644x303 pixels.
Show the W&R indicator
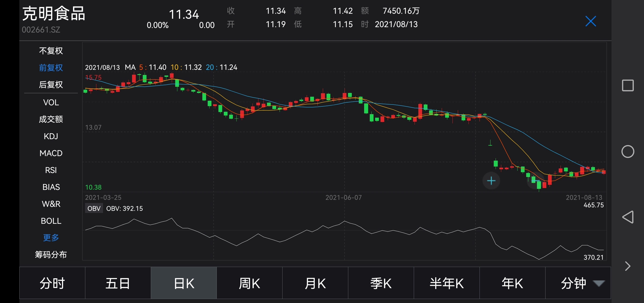point(51,204)
